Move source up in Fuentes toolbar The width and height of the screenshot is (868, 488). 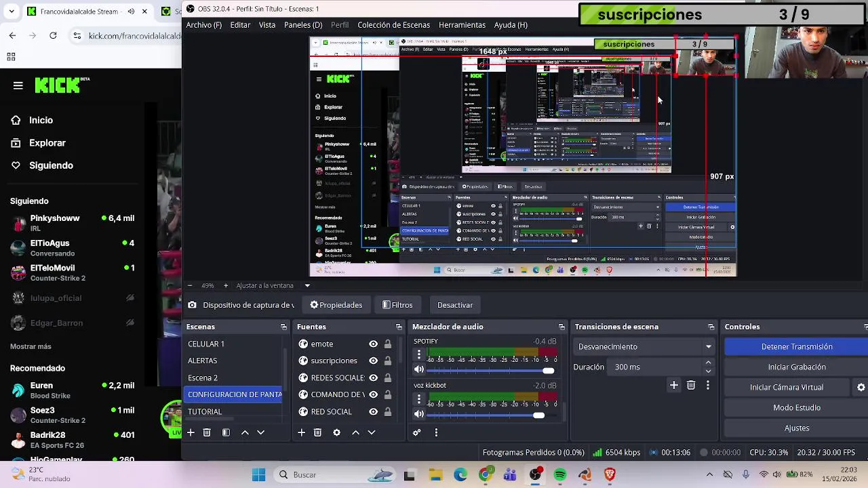coord(355,432)
